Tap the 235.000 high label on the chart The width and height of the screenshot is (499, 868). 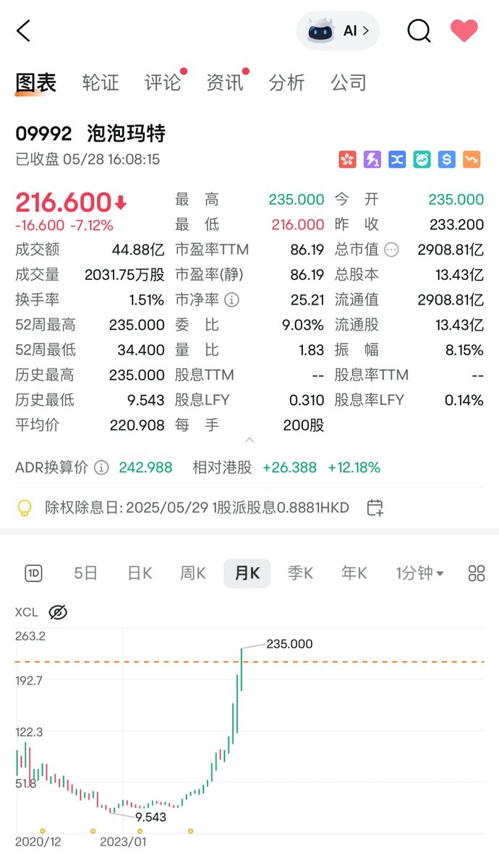289,644
